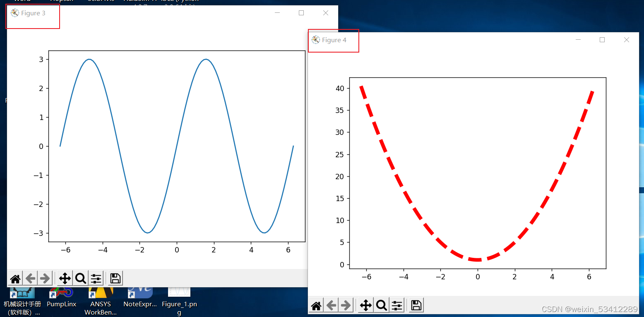Open Configure subplots in Figure 4

pos(396,306)
